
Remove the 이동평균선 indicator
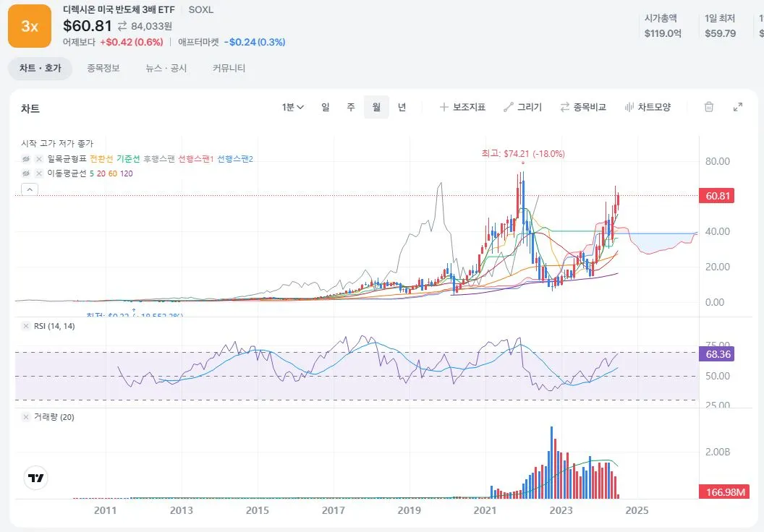pyautogui.click(x=40, y=173)
